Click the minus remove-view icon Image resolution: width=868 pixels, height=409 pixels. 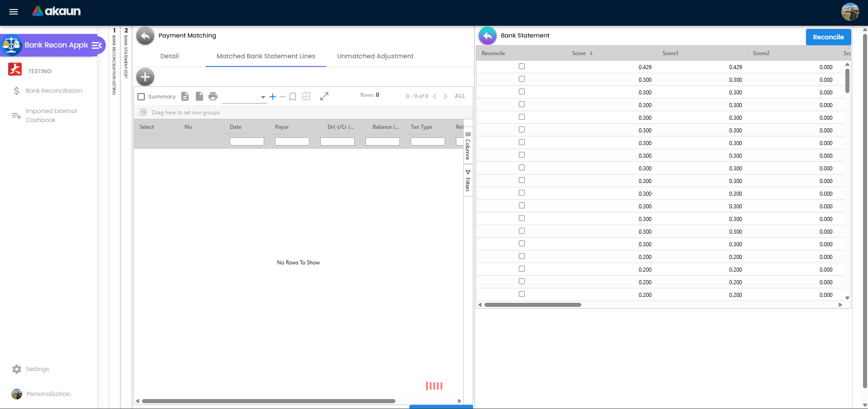pyautogui.click(x=283, y=97)
